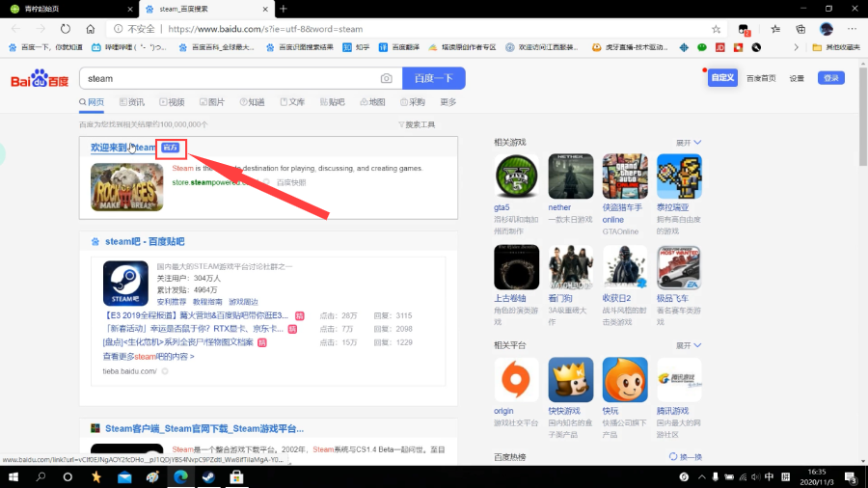
Task: Click the 极品飞车 game thumbnail
Action: [x=679, y=268]
